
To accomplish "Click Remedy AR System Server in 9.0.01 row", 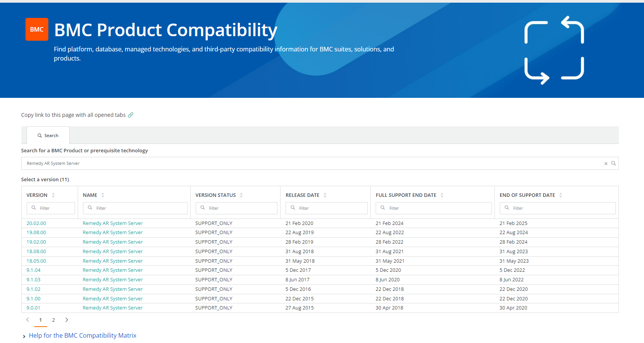I will point(113,308).
